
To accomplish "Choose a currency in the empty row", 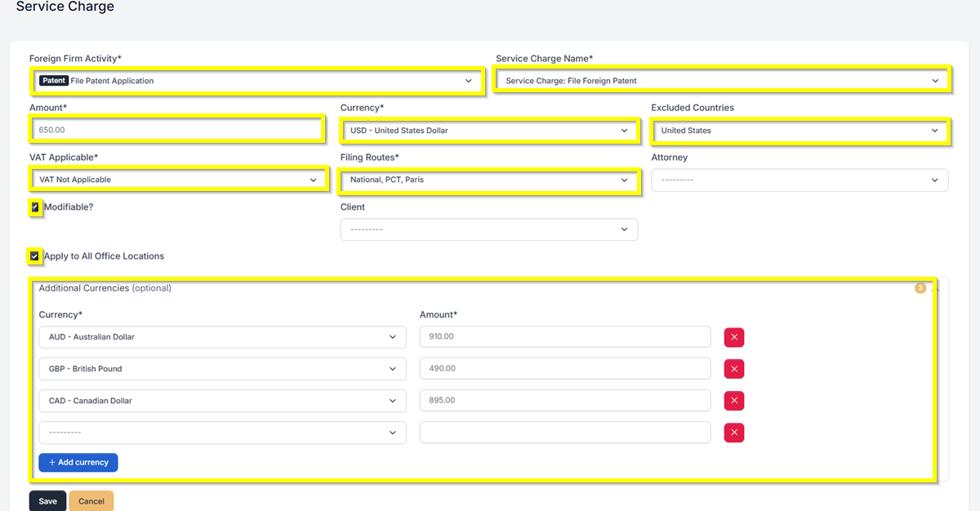I will click(x=222, y=433).
